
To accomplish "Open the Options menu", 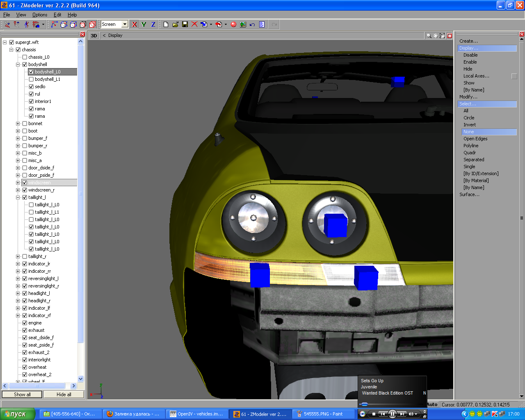I will coord(40,15).
